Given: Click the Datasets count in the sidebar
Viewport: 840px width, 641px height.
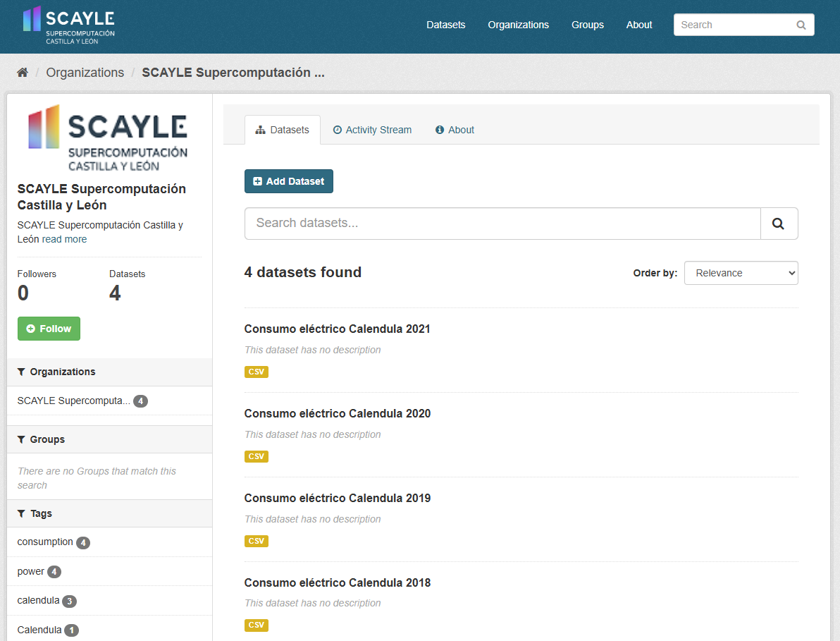Looking at the screenshot, I should 115,293.
